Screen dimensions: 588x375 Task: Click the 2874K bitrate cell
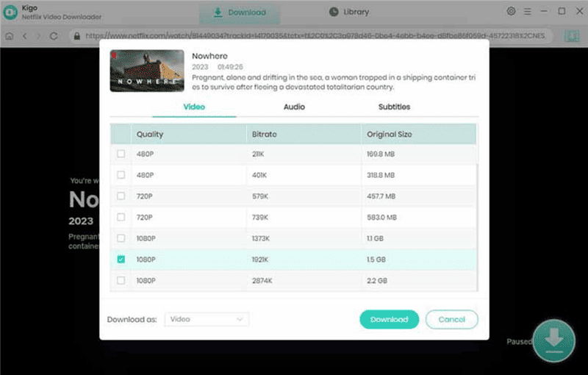coord(262,280)
